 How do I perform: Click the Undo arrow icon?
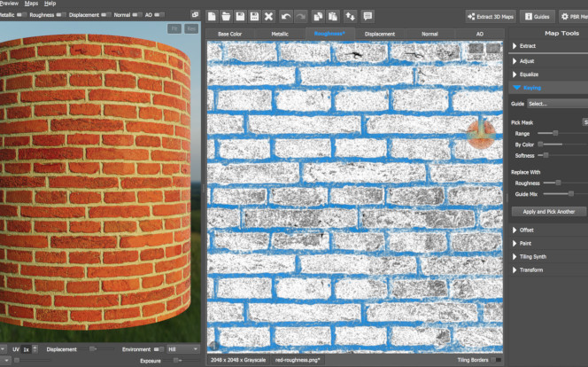(x=285, y=16)
